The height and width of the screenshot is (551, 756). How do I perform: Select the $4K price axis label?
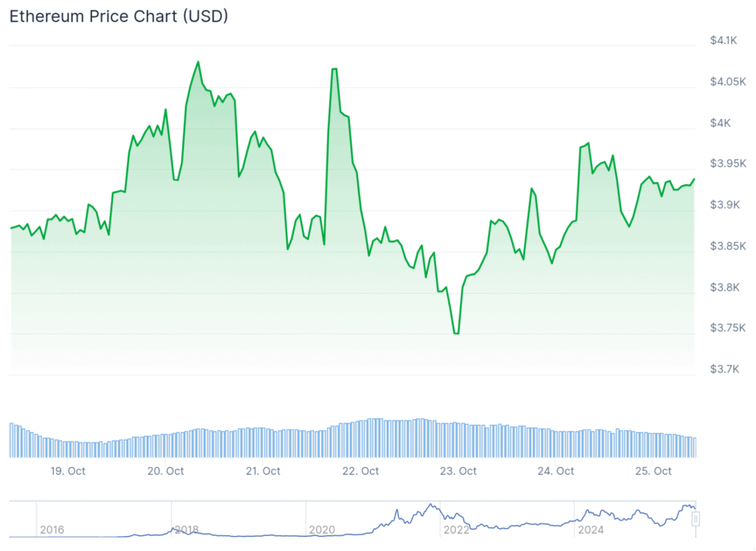click(x=721, y=123)
